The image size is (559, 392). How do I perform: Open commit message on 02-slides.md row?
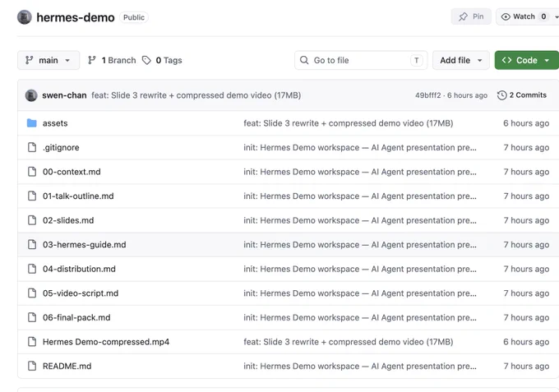tap(360, 220)
